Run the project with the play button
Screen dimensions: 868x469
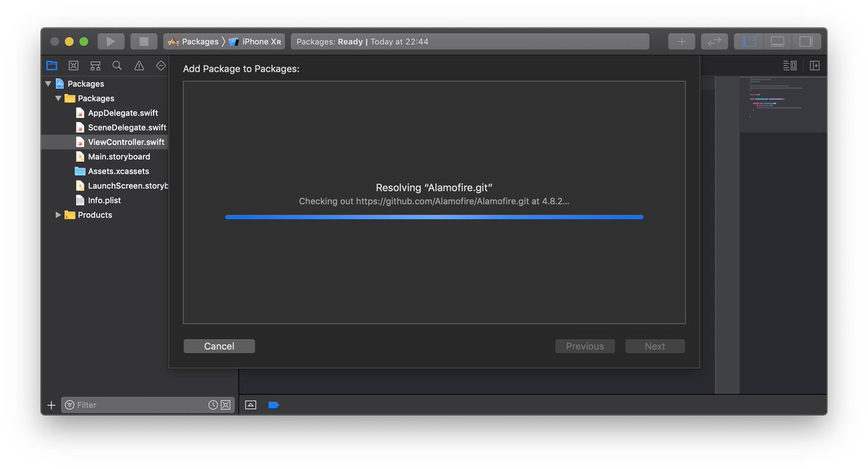tap(111, 42)
